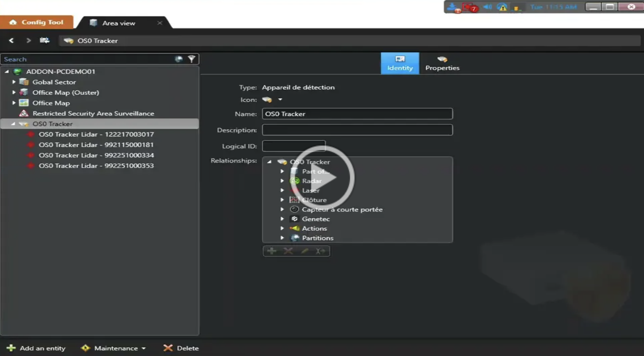Select OS0 Tracker Lidar - 992251000334
This screenshot has width=644, height=356.
tap(96, 155)
